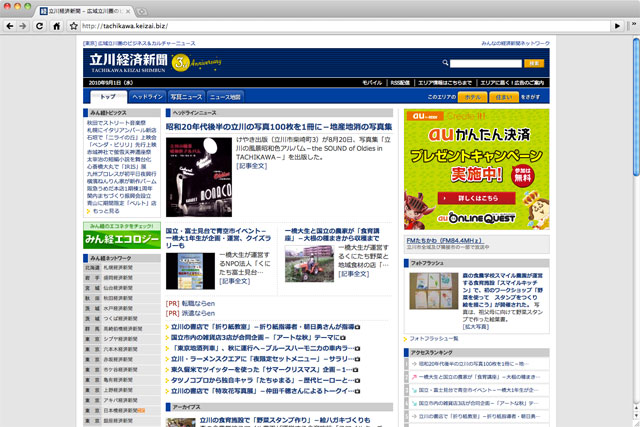Screen dimensions: 640x427
Task: Click the フォトフラッシュ postcard photo thumbnail
Action: click(433, 291)
